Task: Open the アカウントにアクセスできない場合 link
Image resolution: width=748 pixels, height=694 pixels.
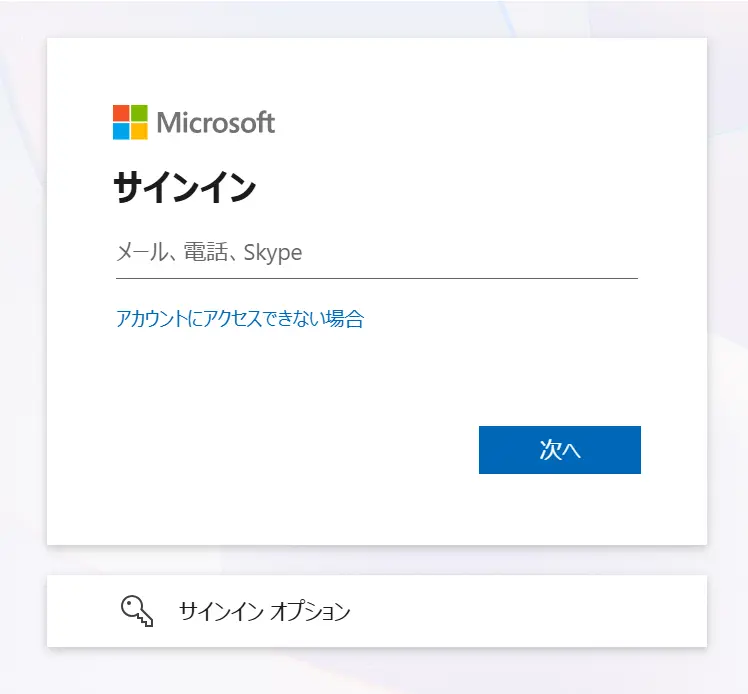Action: 239,319
